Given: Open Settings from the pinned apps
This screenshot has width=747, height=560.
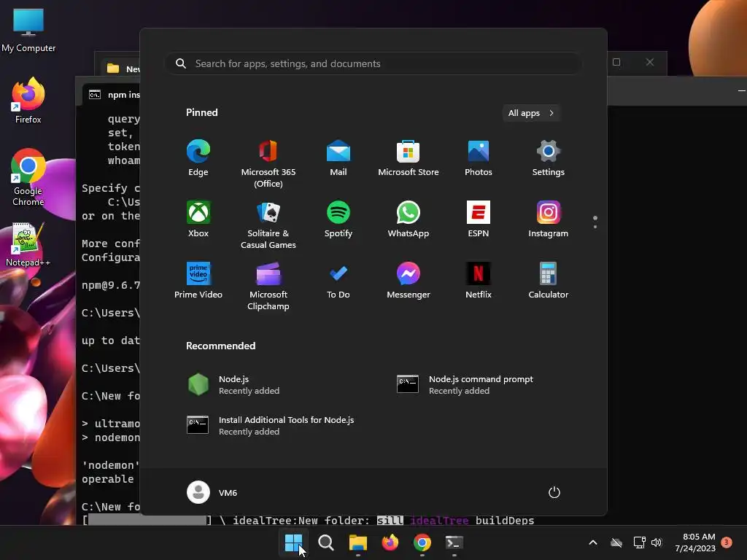Looking at the screenshot, I should point(549,158).
